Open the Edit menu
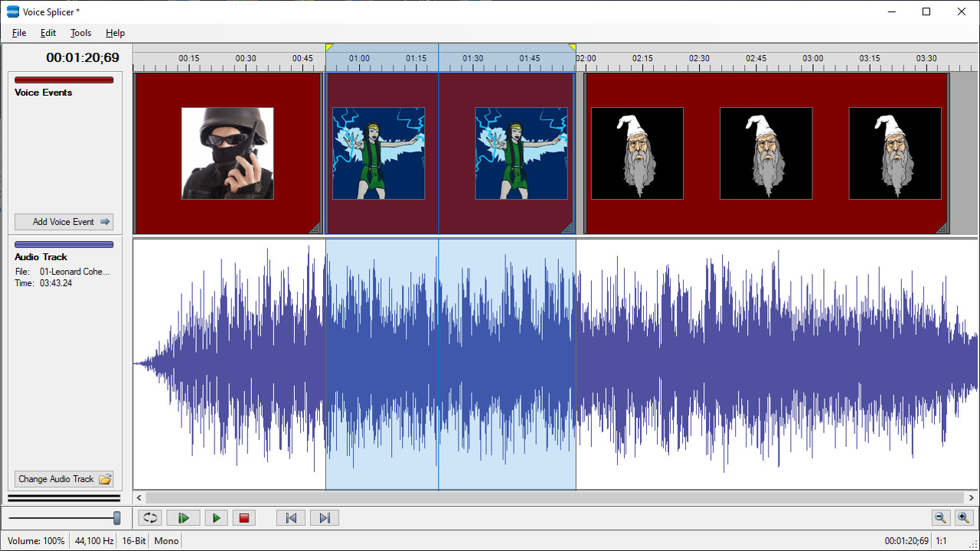 tap(47, 33)
